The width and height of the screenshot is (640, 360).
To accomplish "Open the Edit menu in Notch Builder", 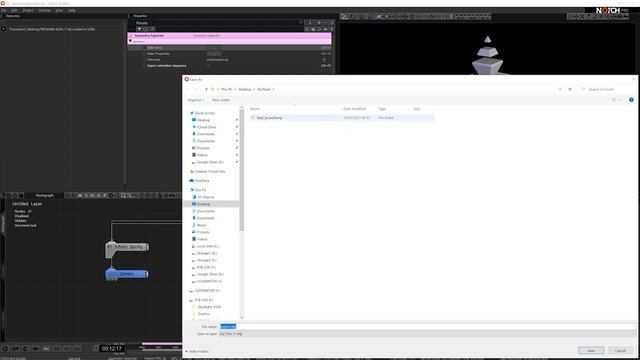I will (x=14, y=10).
